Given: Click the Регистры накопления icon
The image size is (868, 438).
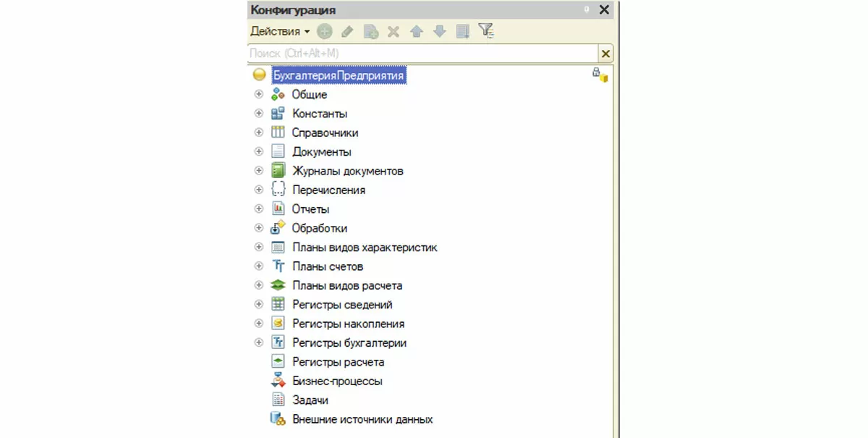Looking at the screenshot, I should [278, 324].
